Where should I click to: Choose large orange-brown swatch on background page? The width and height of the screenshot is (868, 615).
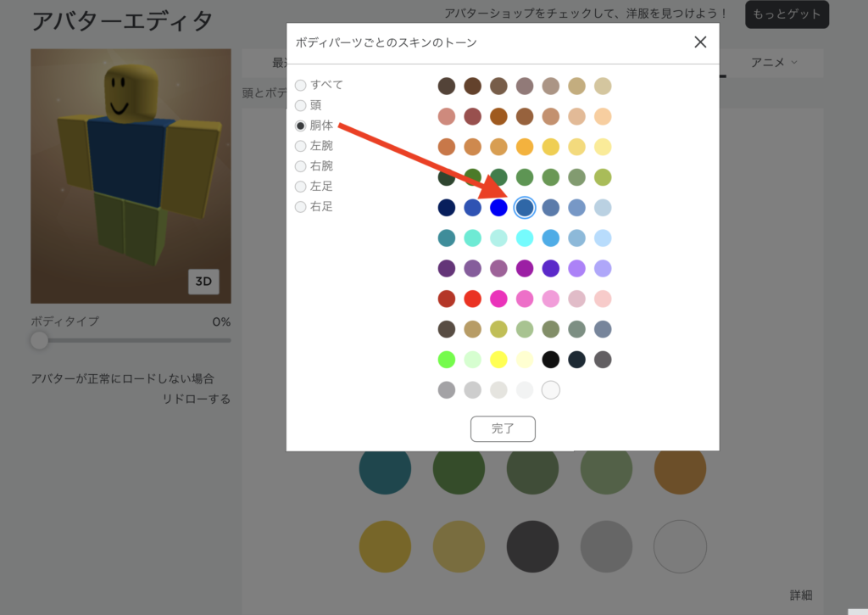(x=681, y=472)
